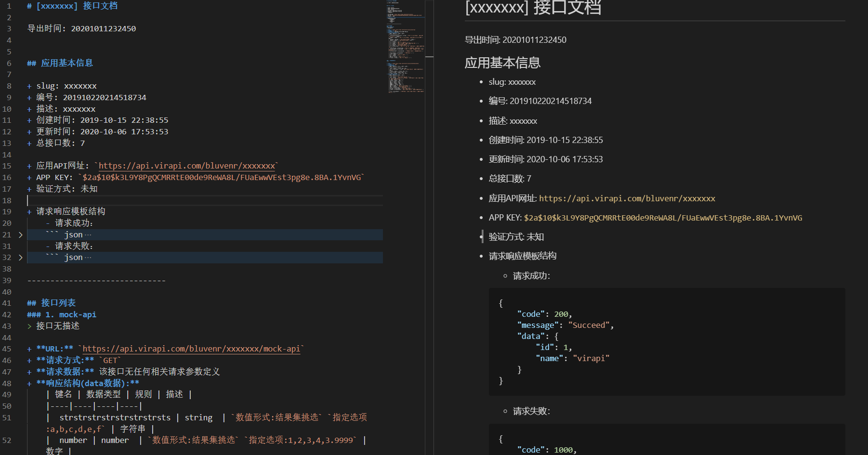Viewport: 868px width, 455px height.
Task: Click the '# [xxxxxxx] 接口文档' title line
Action: pyautogui.click(x=72, y=6)
